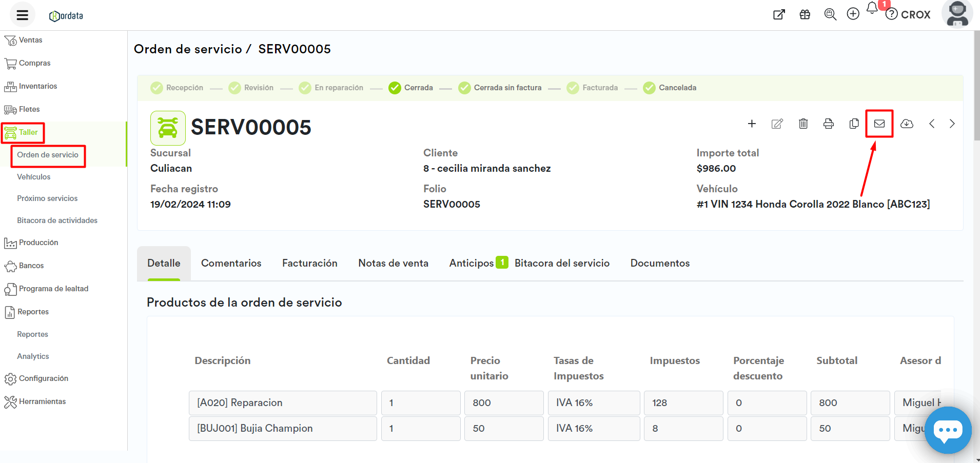The height and width of the screenshot is (463, 980).
Task: Select Orden de servicio under Taller menu
Action: click(x=48, y=155)
